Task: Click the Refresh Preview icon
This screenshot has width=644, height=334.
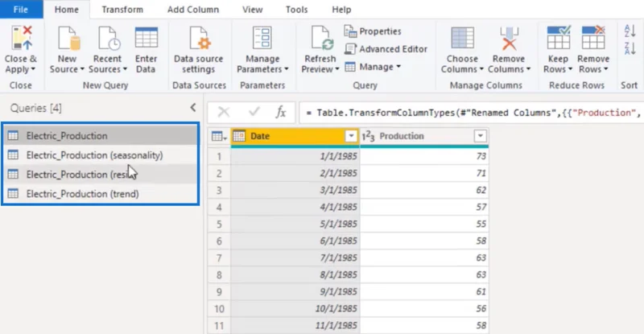Action: 321,39
